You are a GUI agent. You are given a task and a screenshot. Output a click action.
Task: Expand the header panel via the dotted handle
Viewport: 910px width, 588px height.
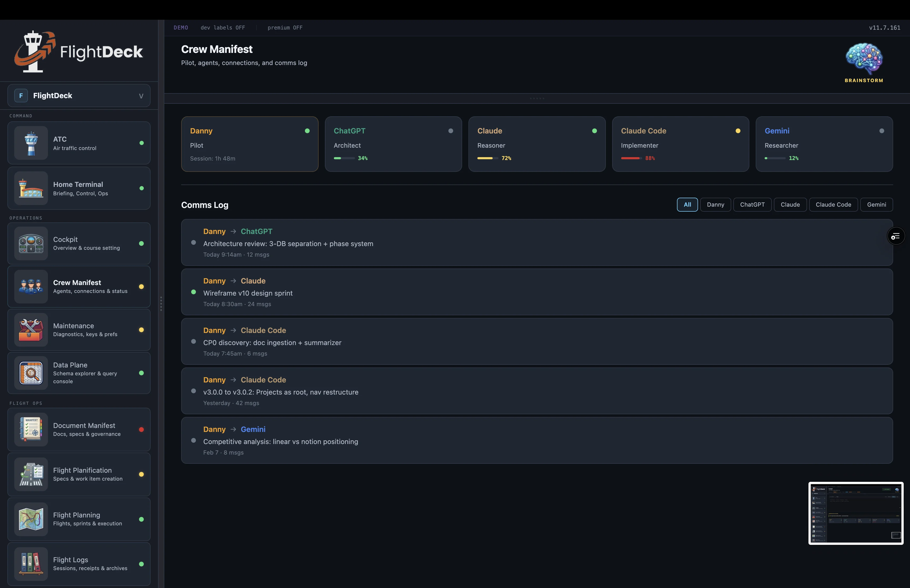tap(537, 98)
